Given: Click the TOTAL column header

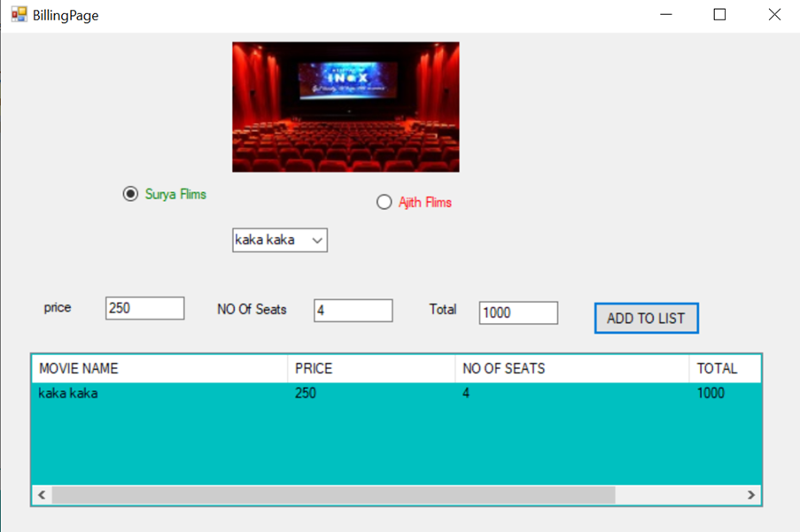Looking at the screenshot, I should pyautogui.click(x=724, y=368).
